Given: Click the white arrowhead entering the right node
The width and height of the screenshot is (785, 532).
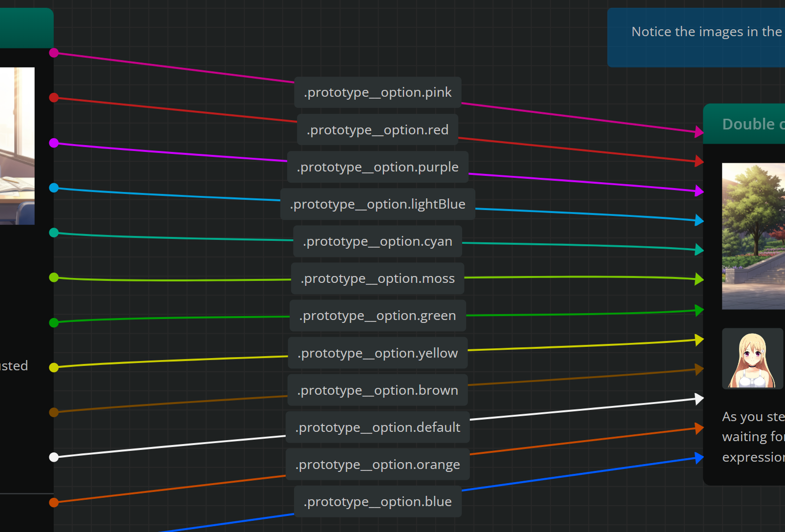Looking at the screenshot, I should click(699, 399).
